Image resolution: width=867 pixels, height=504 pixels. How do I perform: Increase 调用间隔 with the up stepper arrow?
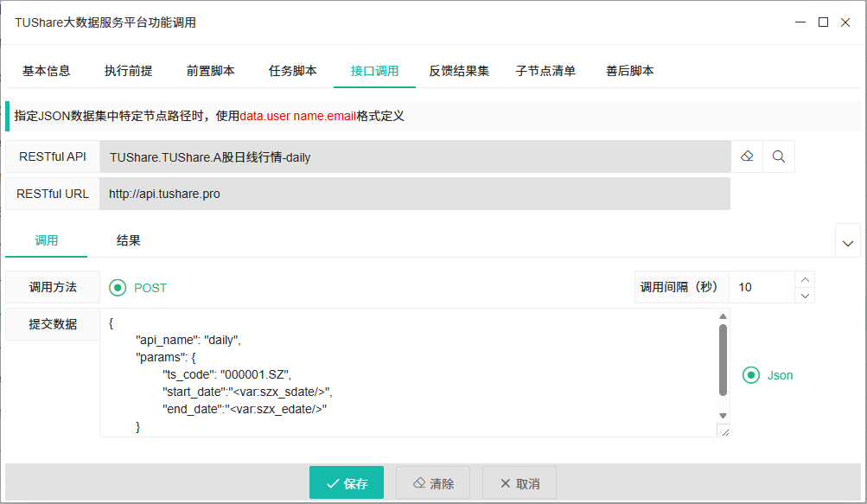pyautogui.click(x=805, y=278)
